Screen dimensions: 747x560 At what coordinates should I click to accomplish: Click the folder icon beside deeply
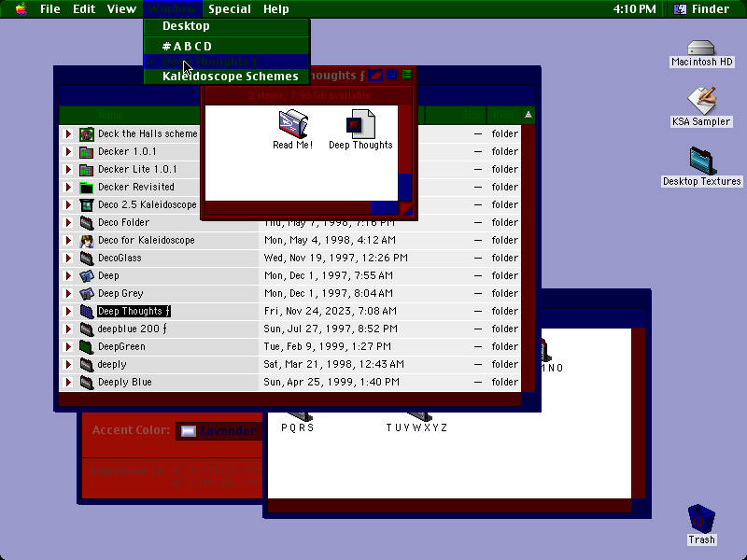pyautogui.click(x=86, y=364)
